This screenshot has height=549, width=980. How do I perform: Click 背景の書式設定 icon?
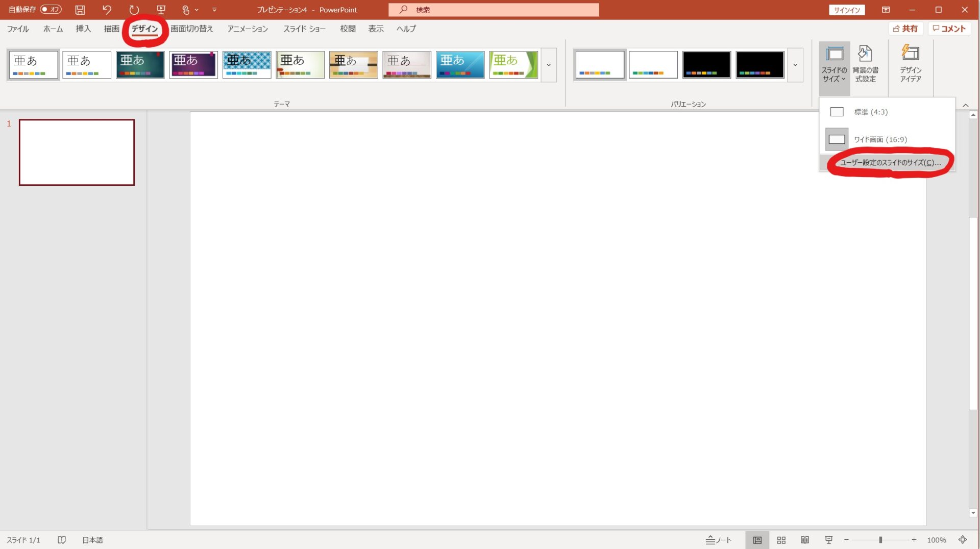[x=865, y=65]
